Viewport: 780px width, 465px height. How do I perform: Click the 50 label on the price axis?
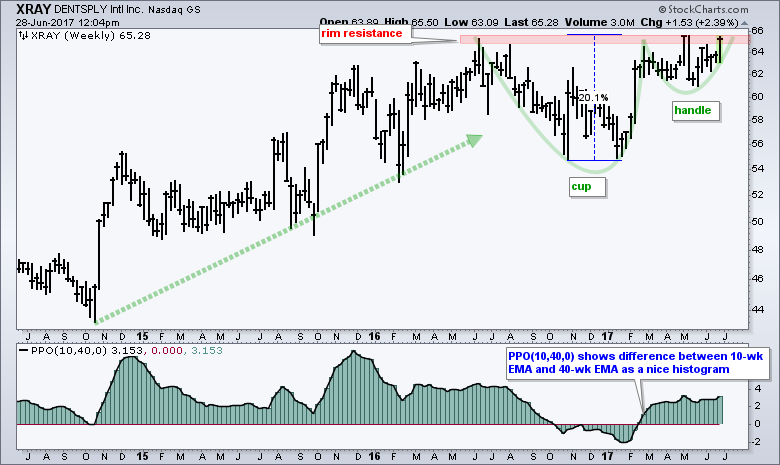(757, 221)
